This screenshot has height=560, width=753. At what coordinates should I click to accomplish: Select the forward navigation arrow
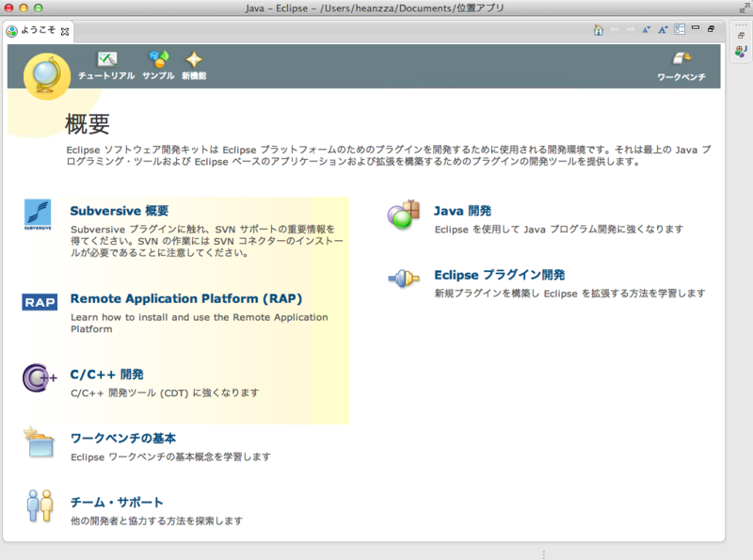pyautogui.click(x=629, y=30)
